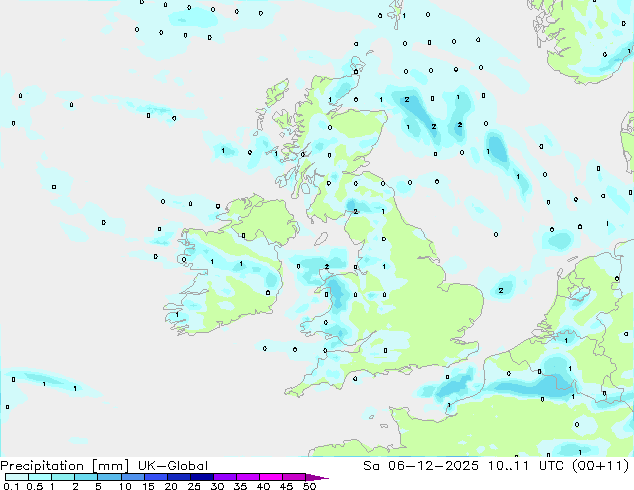Click the over-50 mm legend arrow tip
The image size is (634, 490).
click(317, 477)
